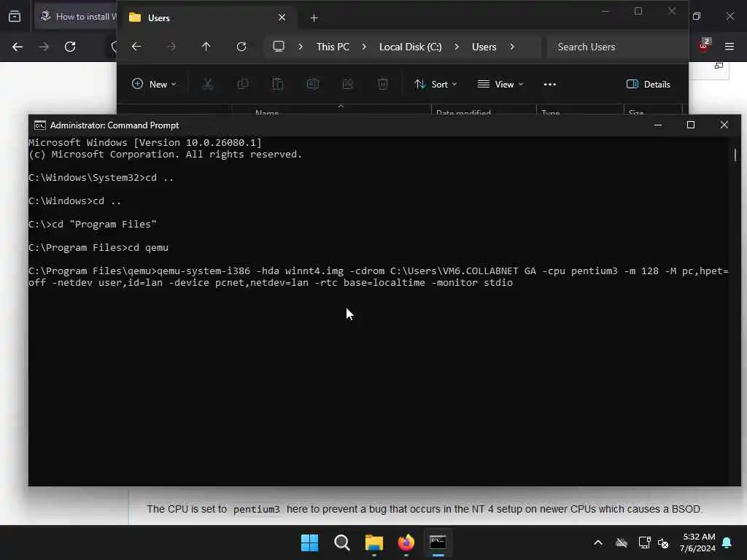The height and width of the screenshot is (560, 747).
Task: Open Firefox from the taskbar
Action: (406, 542)
